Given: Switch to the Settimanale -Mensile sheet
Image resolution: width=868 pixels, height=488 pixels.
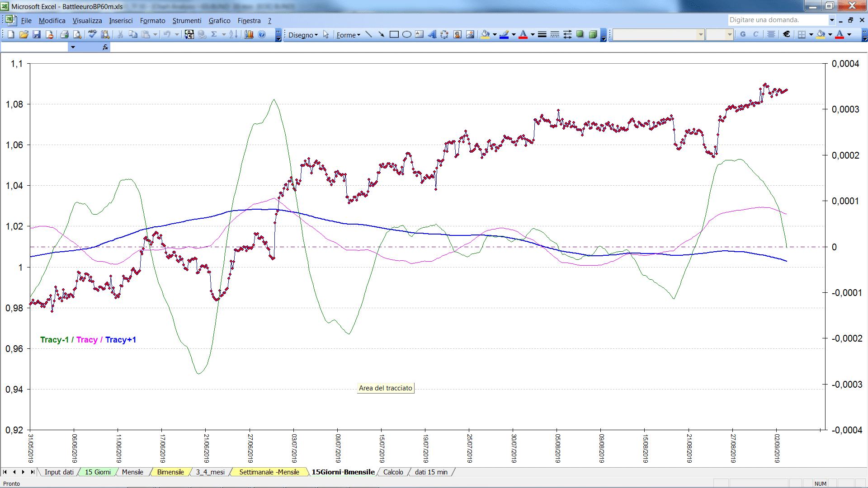Looking at the screenshot, I should tap(269, 472).
